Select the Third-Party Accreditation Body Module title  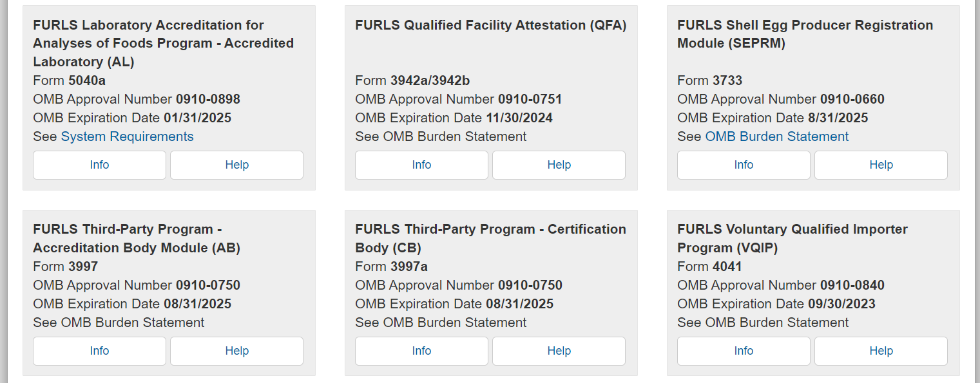pos(137,238)
